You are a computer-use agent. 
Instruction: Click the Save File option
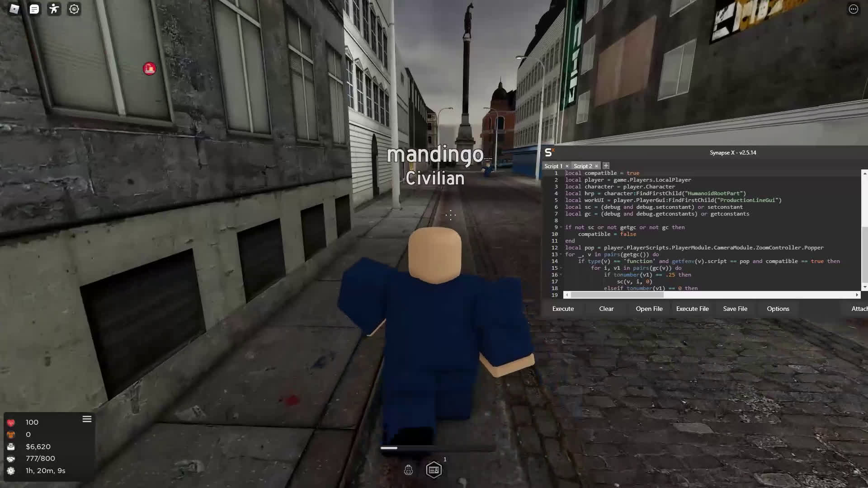(x=735, y=308)
